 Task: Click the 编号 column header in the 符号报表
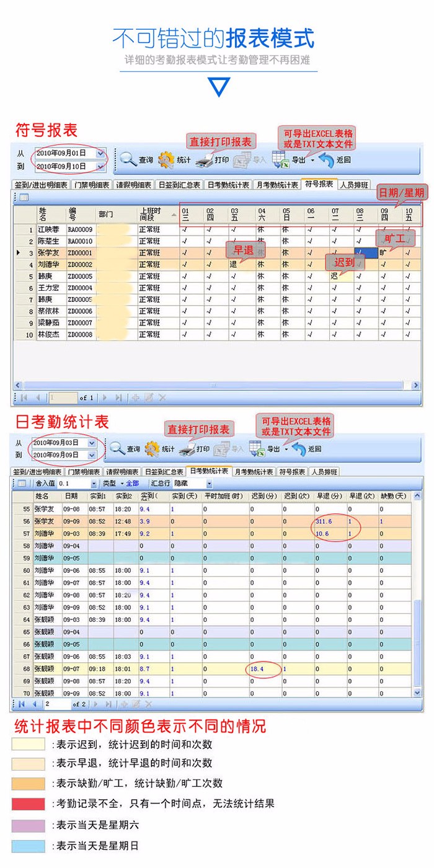point(81,214)
